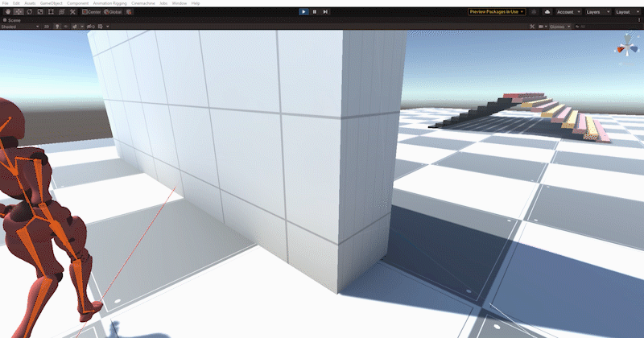Select the Rect Transform tool

click(x=51, y=12)
